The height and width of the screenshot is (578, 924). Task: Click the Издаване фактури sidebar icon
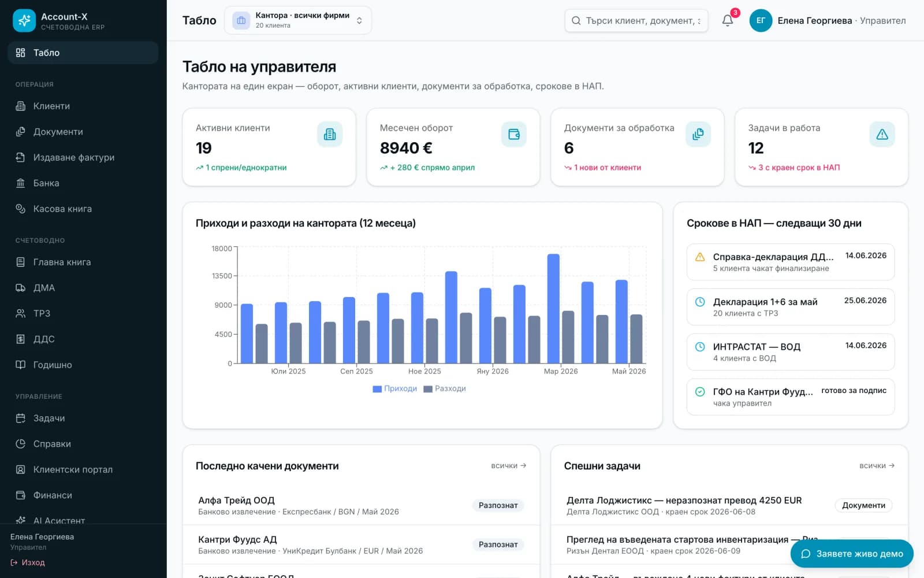coord(21,157)
